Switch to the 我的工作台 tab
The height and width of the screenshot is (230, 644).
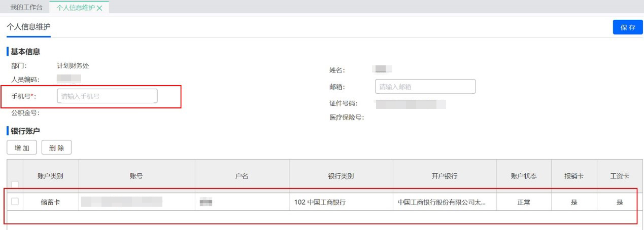coord(26,8)
